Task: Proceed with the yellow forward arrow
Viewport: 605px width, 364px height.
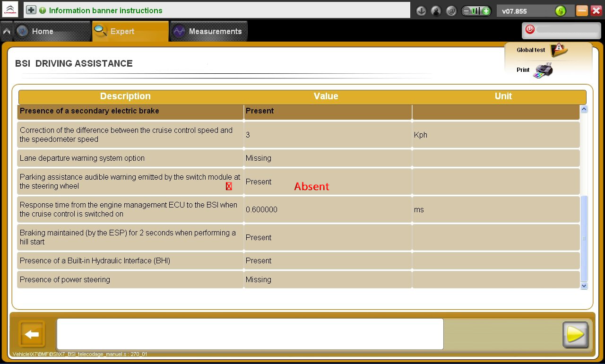Action: [575, 335]
